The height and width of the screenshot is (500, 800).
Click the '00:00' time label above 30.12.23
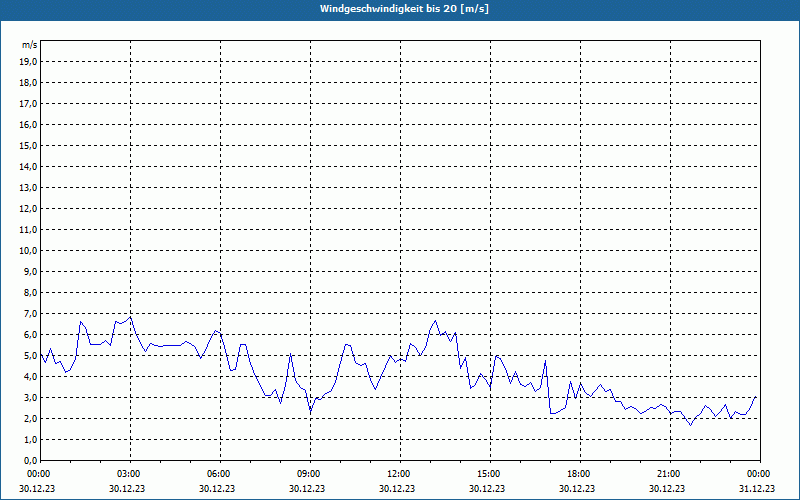coord(38,474)
